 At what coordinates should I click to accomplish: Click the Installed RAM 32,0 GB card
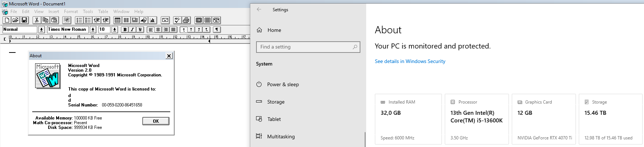pyautogui.click(x=408, y=119)
